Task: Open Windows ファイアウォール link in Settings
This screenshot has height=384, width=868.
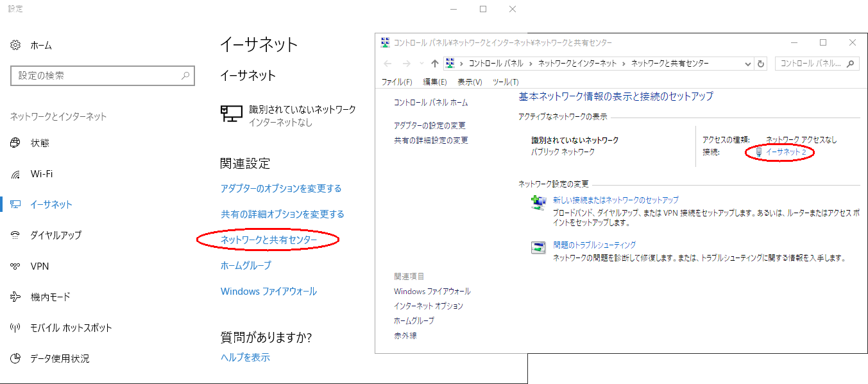Action: point(269,292)
